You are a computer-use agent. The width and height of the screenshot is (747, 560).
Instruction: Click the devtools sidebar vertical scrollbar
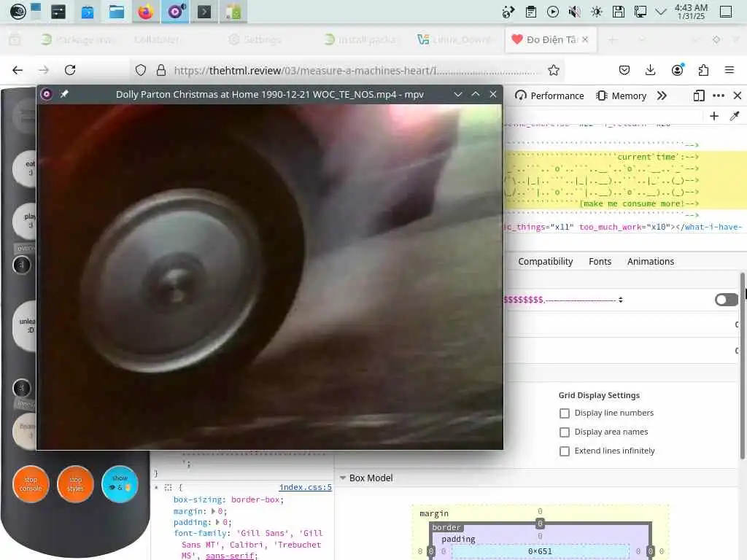pyautogui.click(x=742, y=366)
